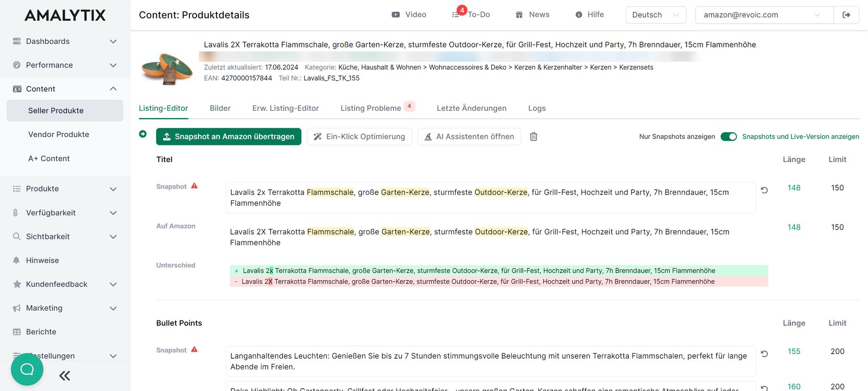
Task: Collapse the sidebar with double-chevron icon
Action: 65,376
